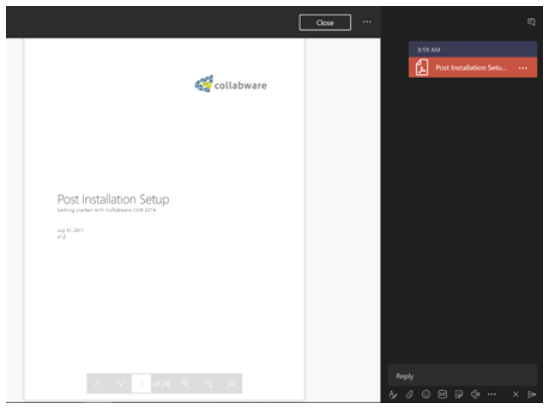This screenshot has width=552, height=410.
Task: Toggle the conversation pane icon at top right
Action: click(531, 22)
